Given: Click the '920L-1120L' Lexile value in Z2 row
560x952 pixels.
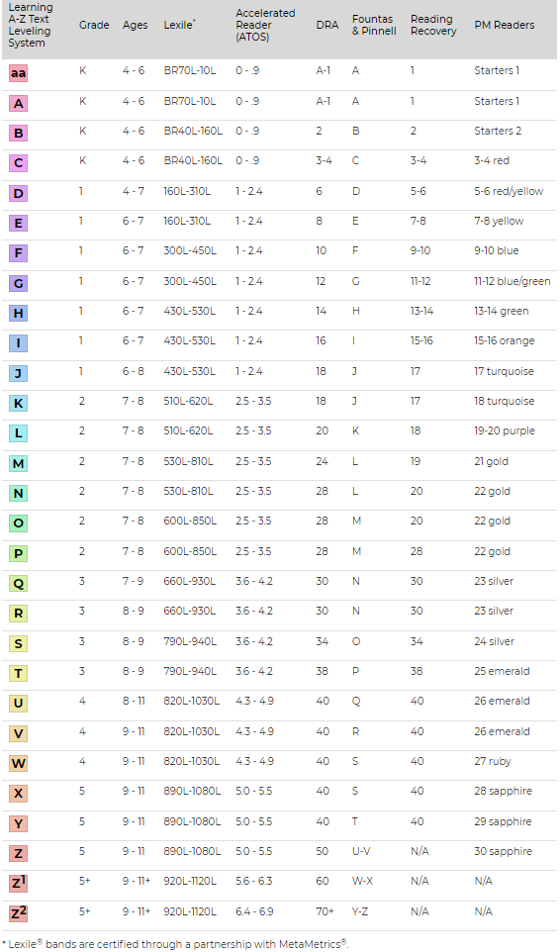Looking at the screenshot, I should (x=190, y=911).
